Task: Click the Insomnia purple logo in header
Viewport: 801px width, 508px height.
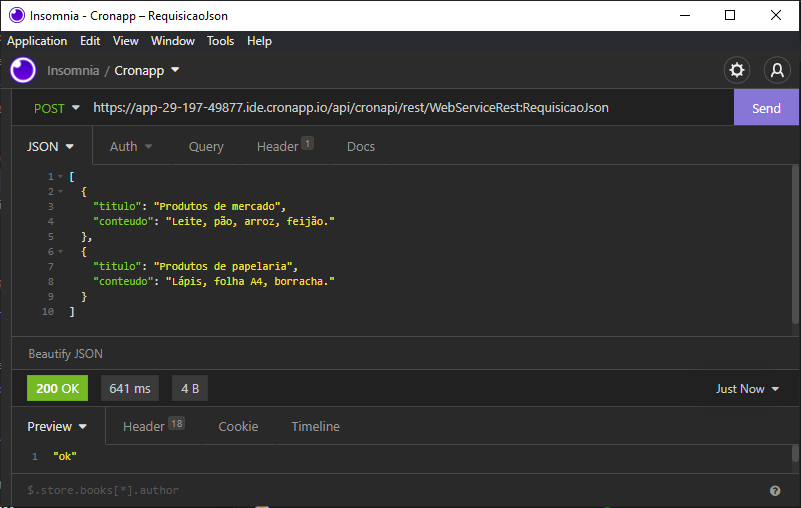Action: (23, 70)
